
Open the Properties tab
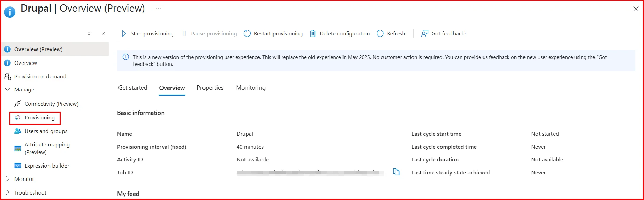point(210,88)
